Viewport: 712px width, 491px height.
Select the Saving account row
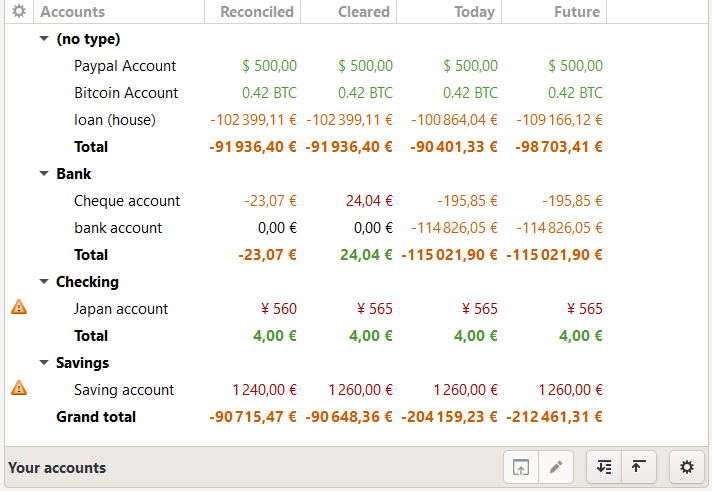pos(356,390)
